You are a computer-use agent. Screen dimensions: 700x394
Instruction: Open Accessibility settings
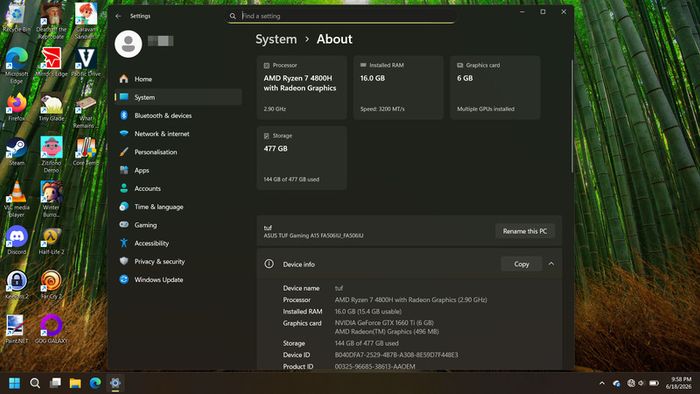178,243
